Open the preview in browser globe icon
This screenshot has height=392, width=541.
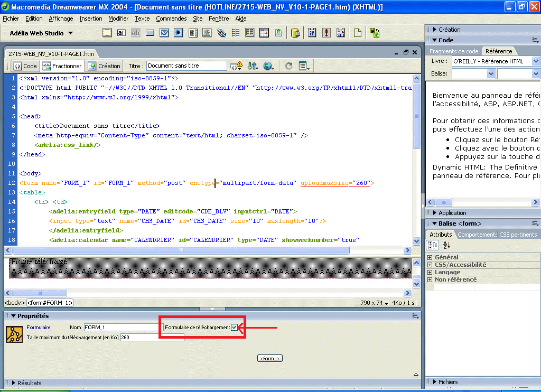268,66
